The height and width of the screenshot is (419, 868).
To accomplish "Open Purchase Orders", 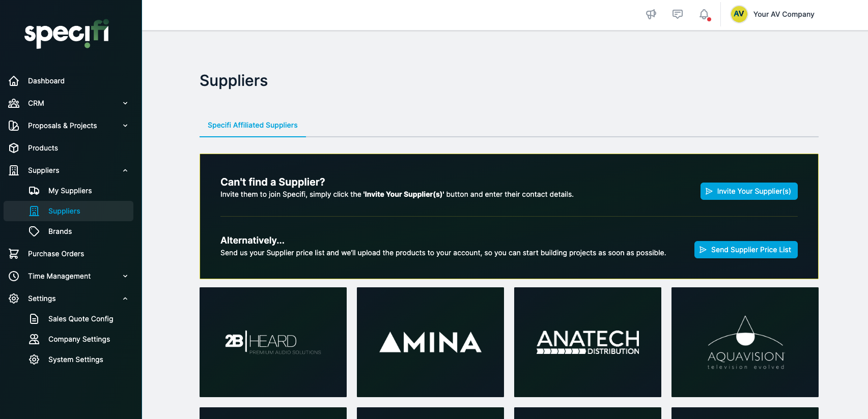I will (x=56, y=254).
